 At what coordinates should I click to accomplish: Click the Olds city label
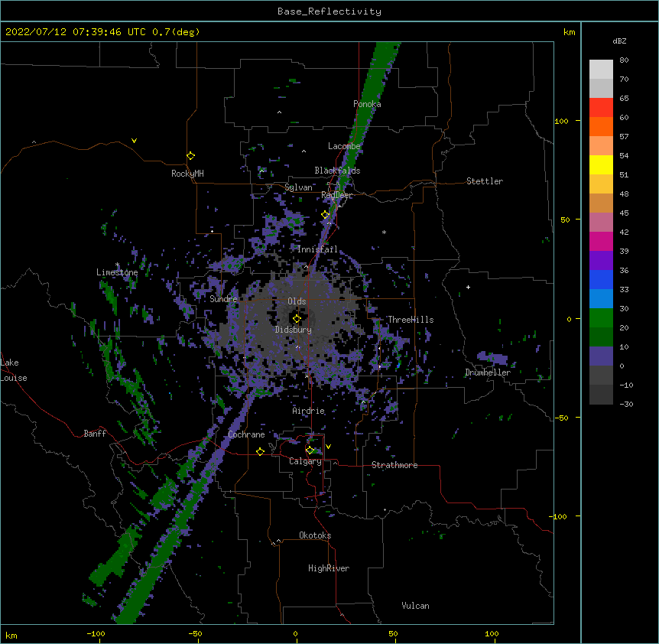tap(297, 301)
